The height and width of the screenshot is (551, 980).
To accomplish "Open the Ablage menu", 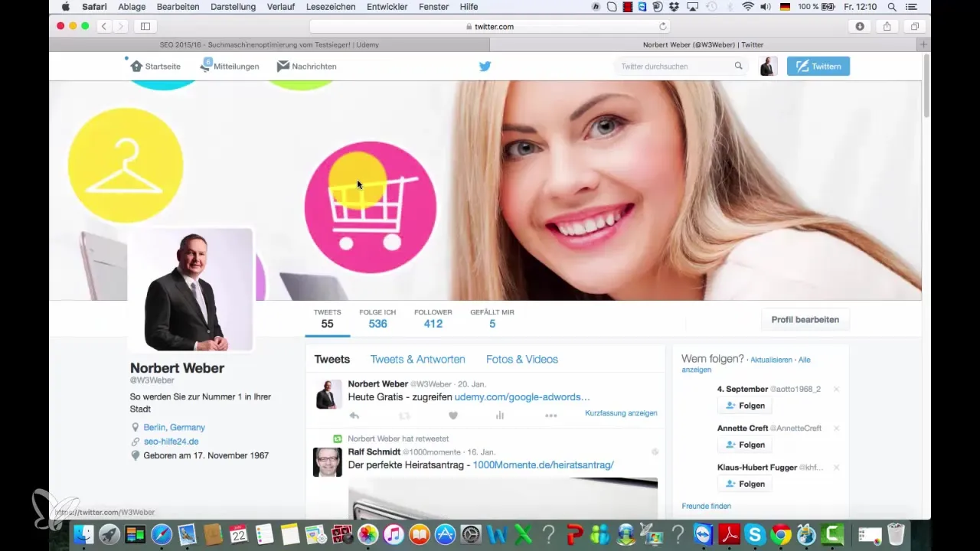I will pyautogui.click(x=131, y=7).
